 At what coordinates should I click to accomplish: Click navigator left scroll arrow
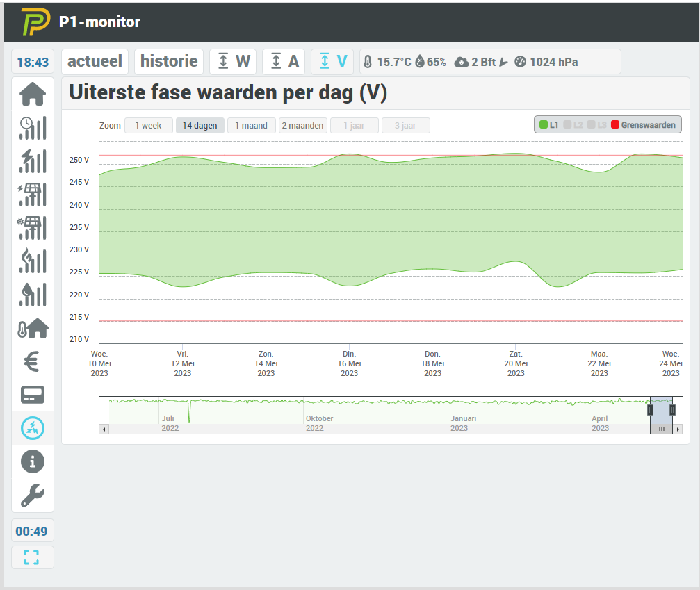click(104, 429)
